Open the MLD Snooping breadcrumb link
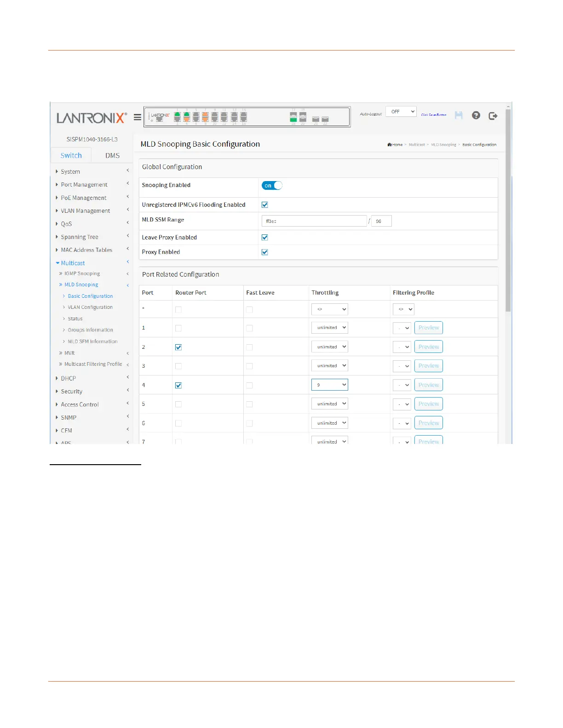 443,145
